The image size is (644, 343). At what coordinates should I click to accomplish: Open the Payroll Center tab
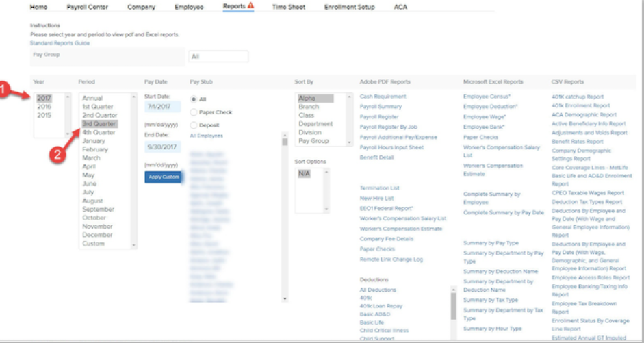coord(87,7)
